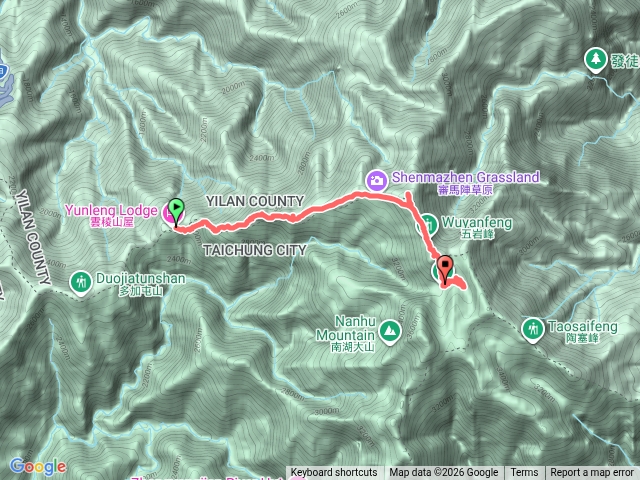Open the Duojiatunshan hiking marker
This screenshot has height=480, width=640.
[80, 283]
